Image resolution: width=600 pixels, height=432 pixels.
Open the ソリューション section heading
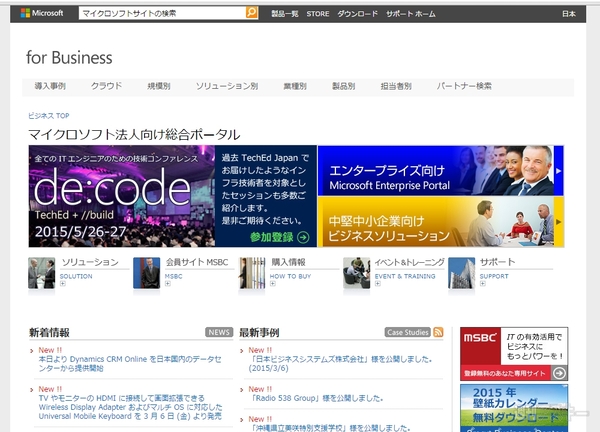click(x=90, y=262)
